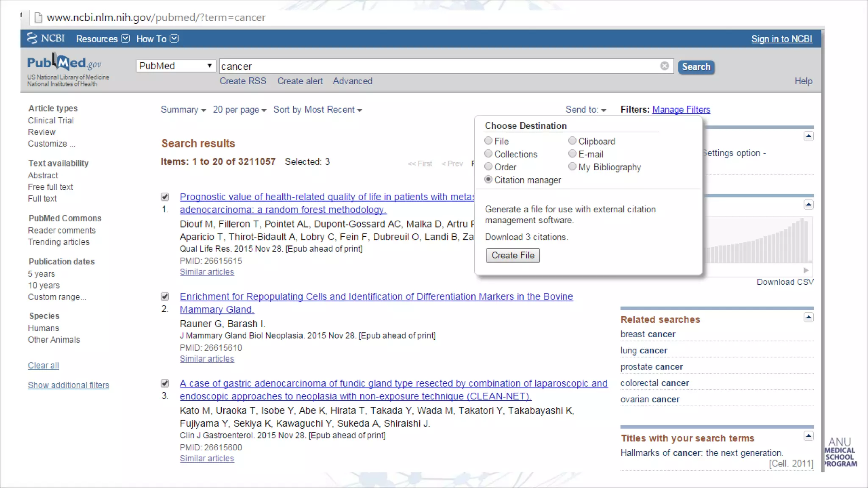
Task: Open Sign in to NCBI link
Action: coord(782,39)
